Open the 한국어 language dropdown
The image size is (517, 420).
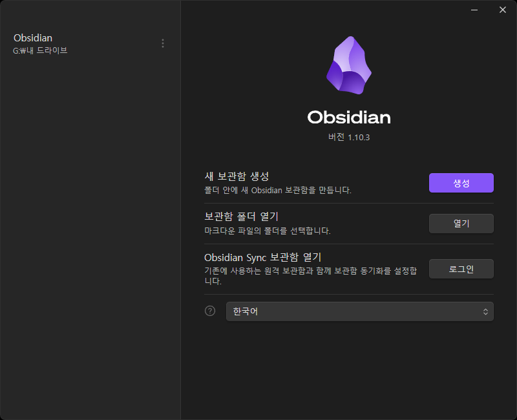(360, 311)
